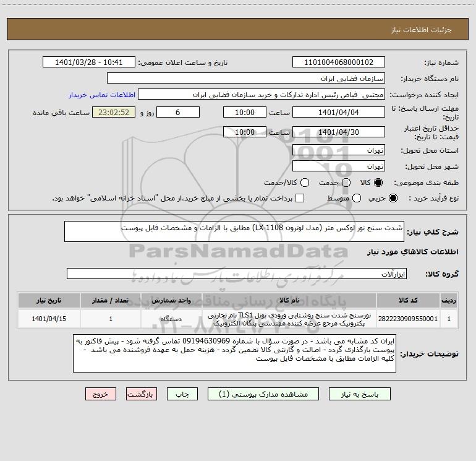
Task: Click the چاپ print button
Action: coord(182,394)
